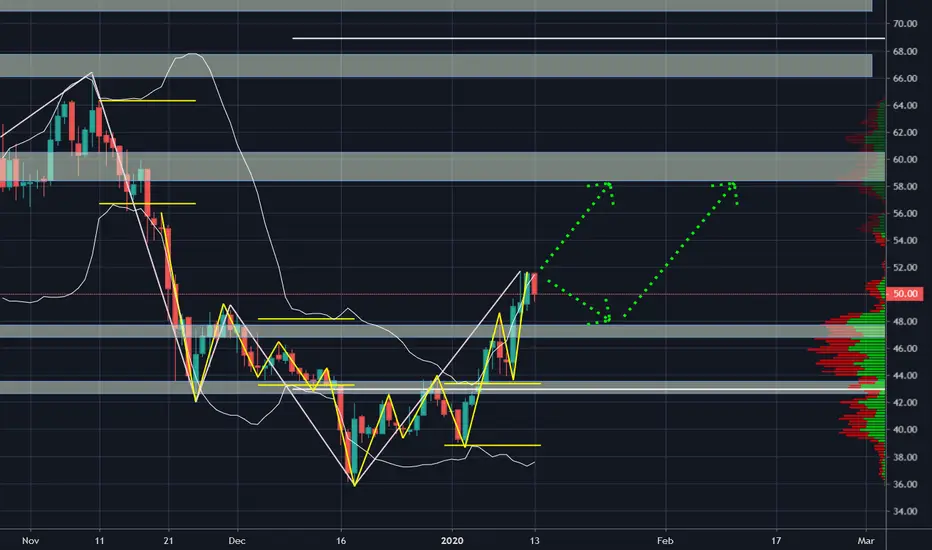Click the 70.00 price axis label

(x=905, y=24)
